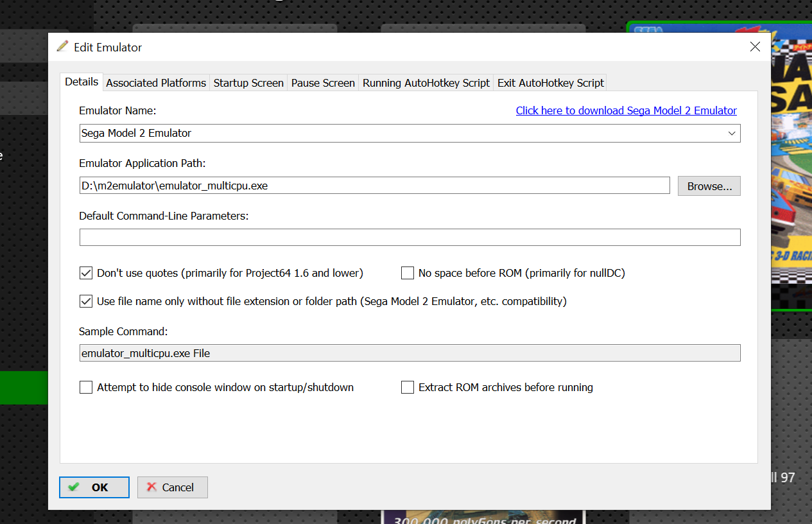812x524 pixels.
Task: Enable Extract ROM archives before running checkbox
Action: (x=408, y=387)
